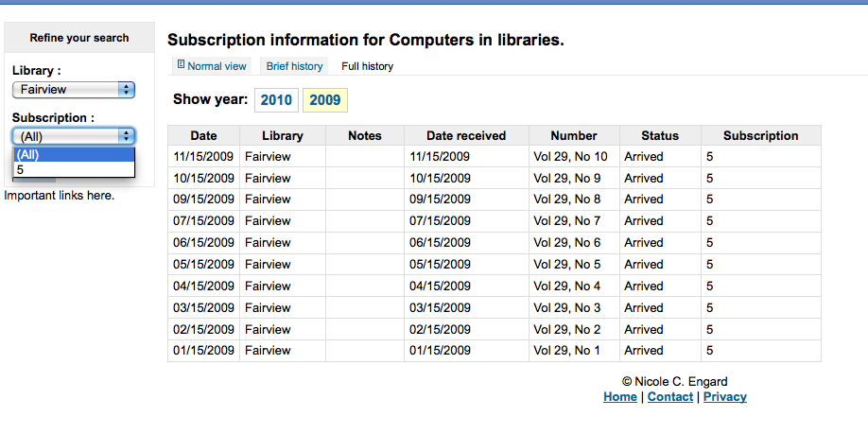Click the Date column header

coord(203,135)
